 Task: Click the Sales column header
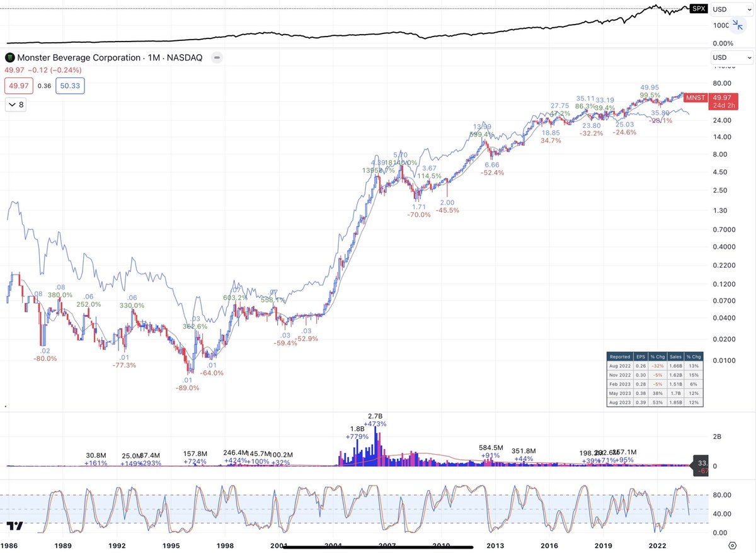(675, 356)
